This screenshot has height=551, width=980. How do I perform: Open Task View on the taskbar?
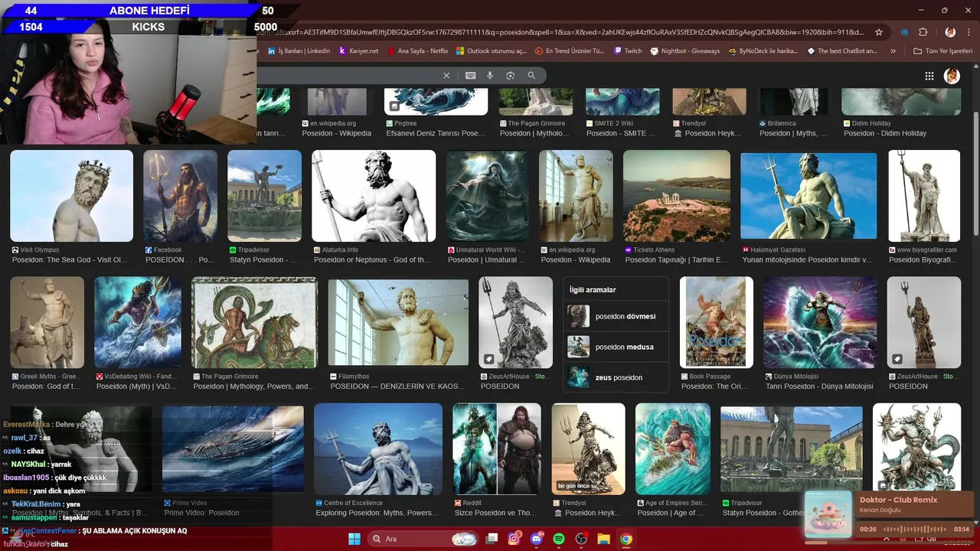pos(492,539)
